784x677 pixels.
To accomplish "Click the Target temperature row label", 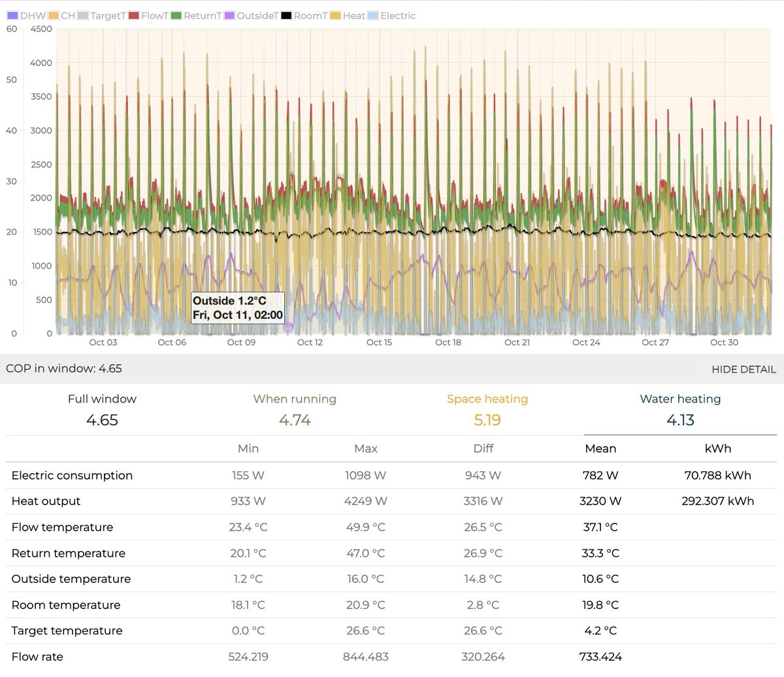I will 67,631.
